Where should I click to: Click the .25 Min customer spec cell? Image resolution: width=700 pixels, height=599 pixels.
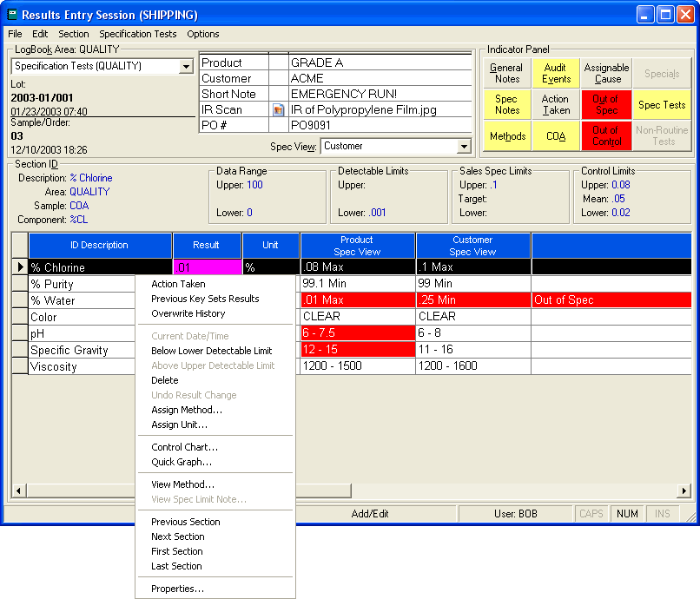tap(473, 300)
